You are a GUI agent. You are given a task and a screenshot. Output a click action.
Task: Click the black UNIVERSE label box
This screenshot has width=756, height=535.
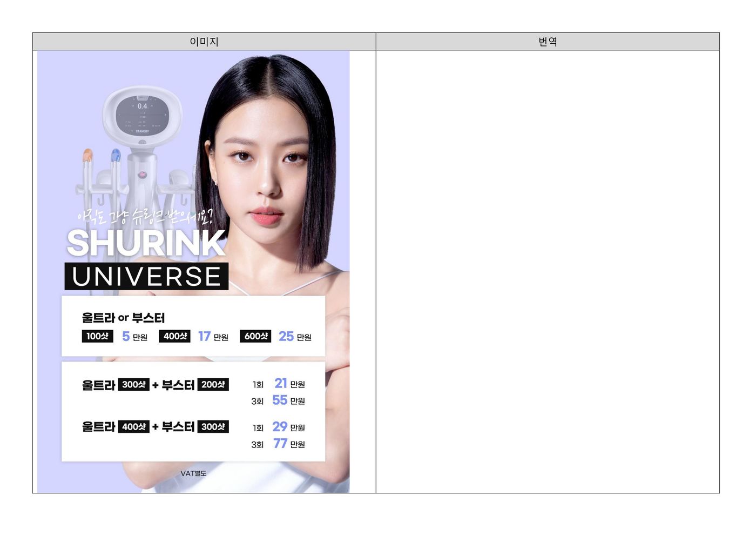click(146, 277)
